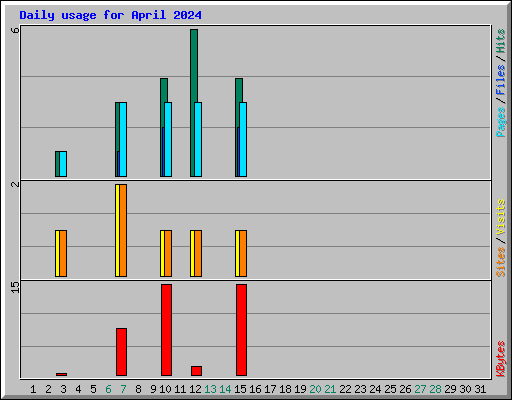Click day label "3" on x-axis

[x=63, y=389]
